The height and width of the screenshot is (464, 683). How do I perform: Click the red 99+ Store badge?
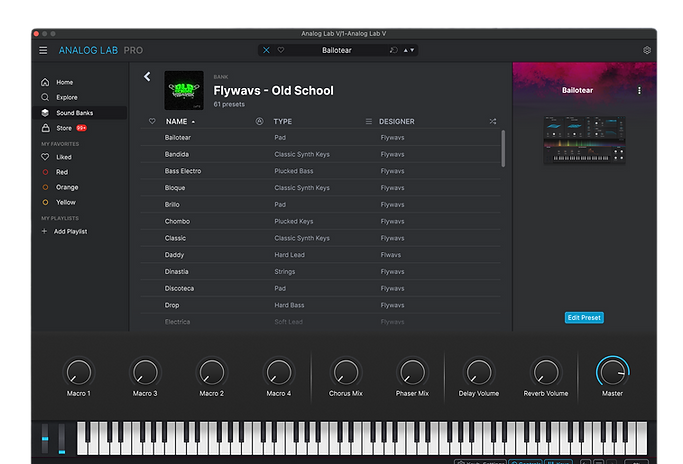tap(81, 128)
